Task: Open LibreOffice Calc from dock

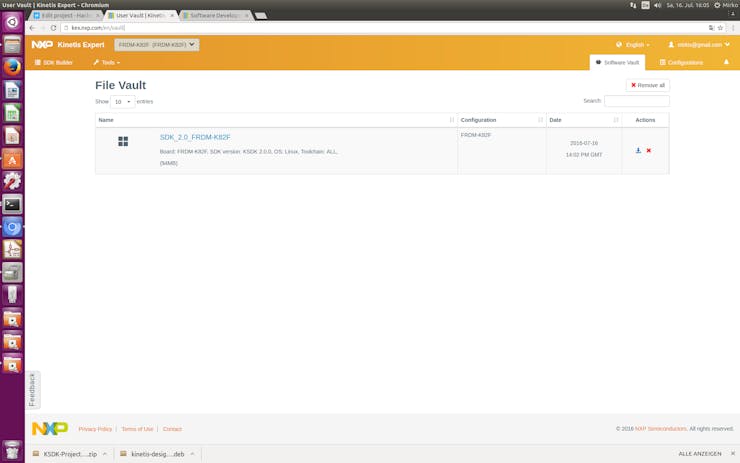Action: pos(12,113)
